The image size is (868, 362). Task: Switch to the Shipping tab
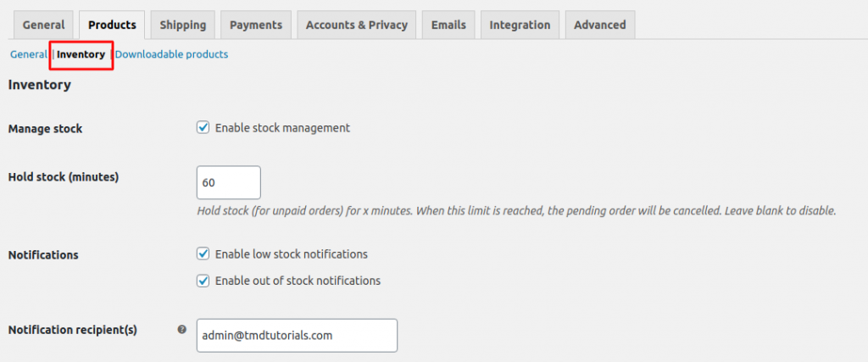click(182, 25)
